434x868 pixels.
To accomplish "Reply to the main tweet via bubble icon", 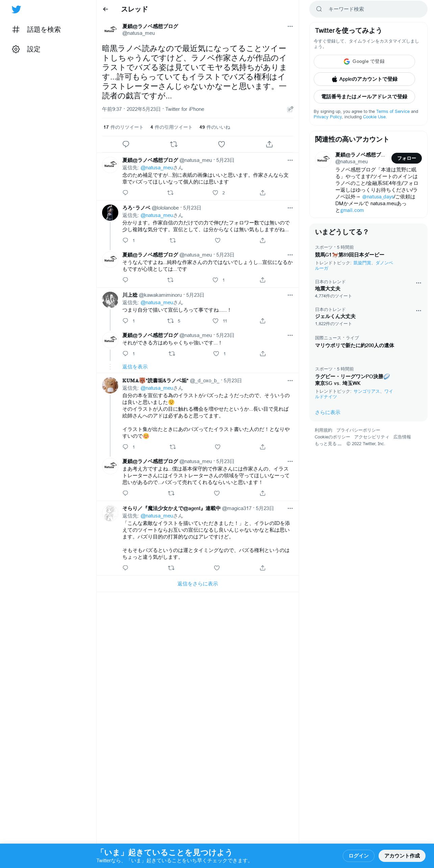I will click(126, 144).
